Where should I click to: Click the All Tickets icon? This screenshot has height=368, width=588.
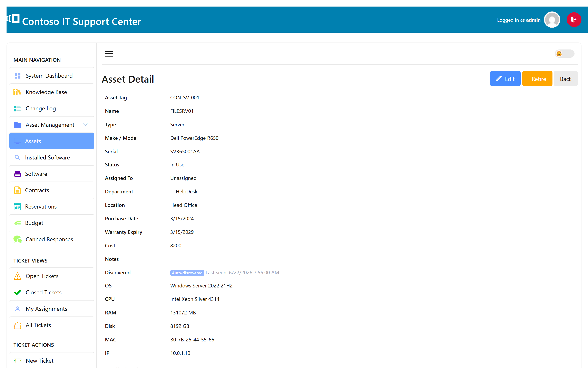point(18,325)
